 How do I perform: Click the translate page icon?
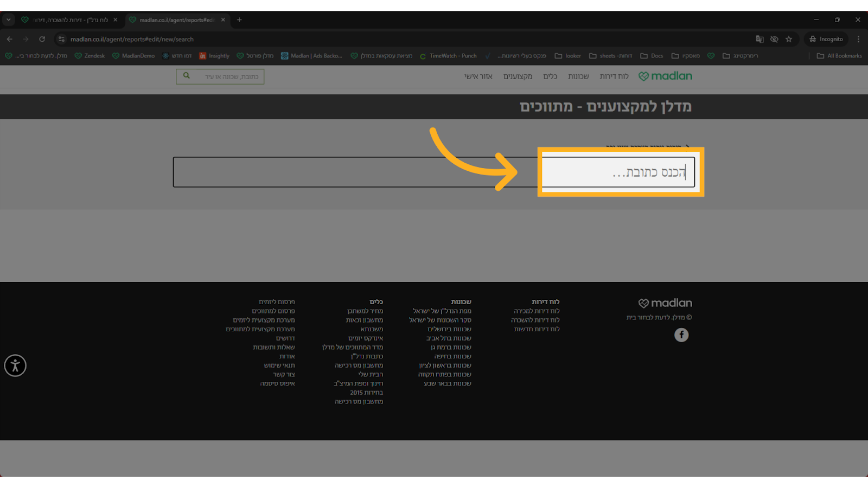point(759,39)
